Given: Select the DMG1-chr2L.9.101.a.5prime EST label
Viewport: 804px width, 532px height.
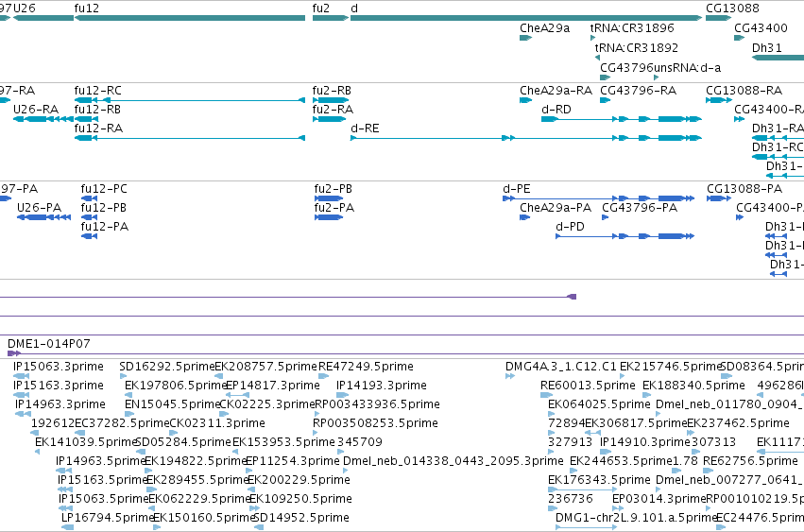Looking at the screenshot, I should 636,518.
